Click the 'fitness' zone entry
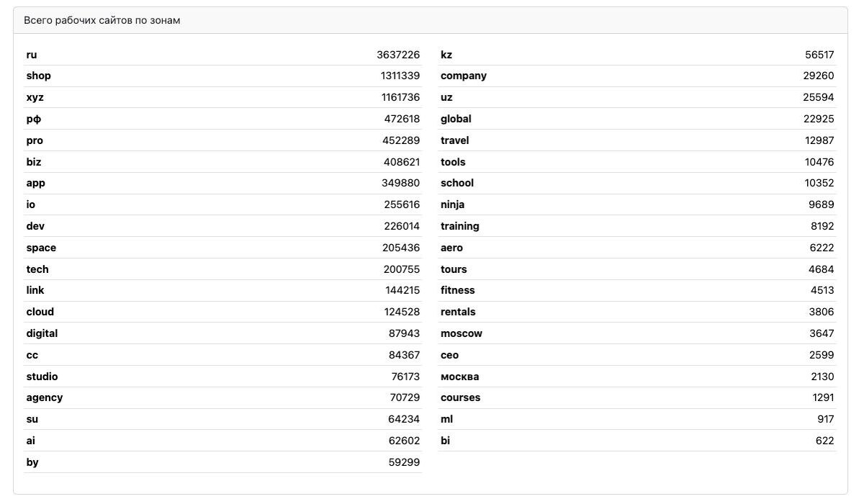This screenshot has height=504, width=864. click(458, 290)
